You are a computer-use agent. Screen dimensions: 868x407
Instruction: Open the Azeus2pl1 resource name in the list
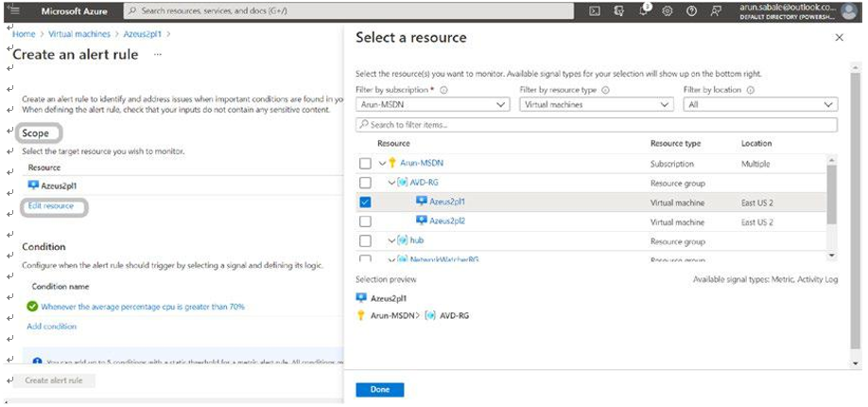(x=447, y=202)
